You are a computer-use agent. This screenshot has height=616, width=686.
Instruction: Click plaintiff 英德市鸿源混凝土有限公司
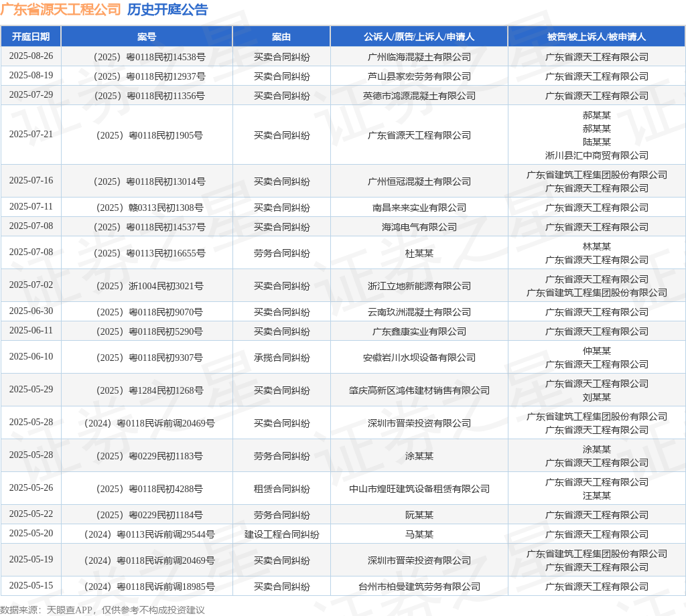tap(419, 96)
